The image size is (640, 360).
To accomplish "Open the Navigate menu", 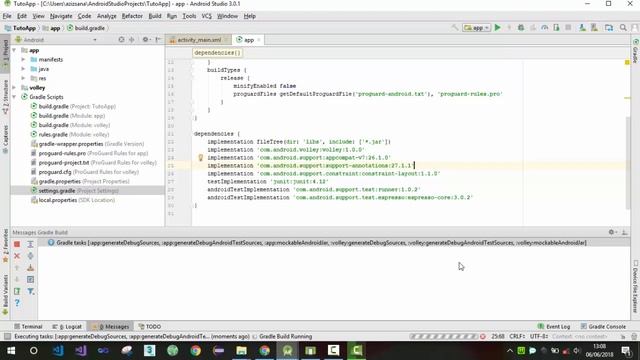I will point(61,16).
